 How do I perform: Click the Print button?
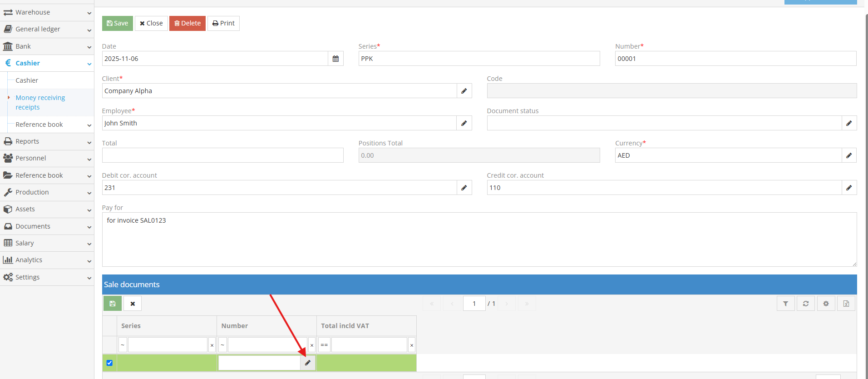223,23
